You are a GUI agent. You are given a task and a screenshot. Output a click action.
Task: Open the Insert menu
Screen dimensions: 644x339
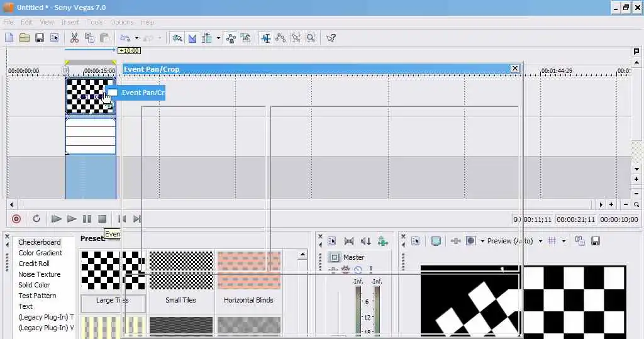click(x=70, y=22)
